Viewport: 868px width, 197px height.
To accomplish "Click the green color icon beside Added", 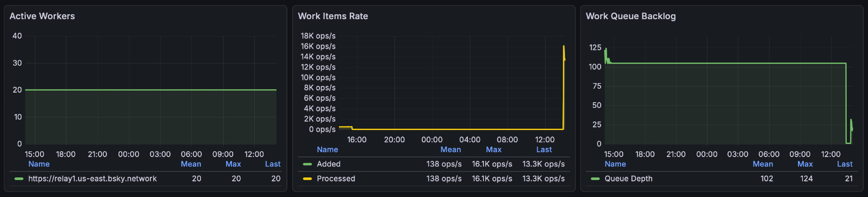I will point(307,164).
